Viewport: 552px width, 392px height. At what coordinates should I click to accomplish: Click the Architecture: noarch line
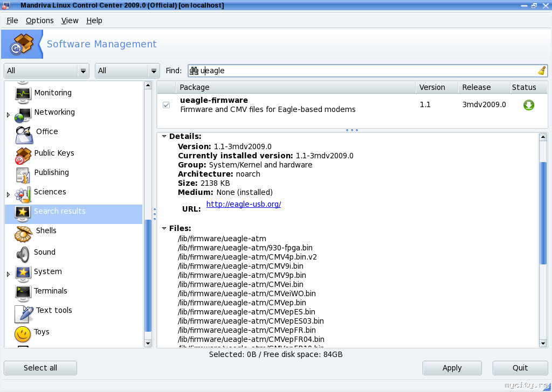219,174
